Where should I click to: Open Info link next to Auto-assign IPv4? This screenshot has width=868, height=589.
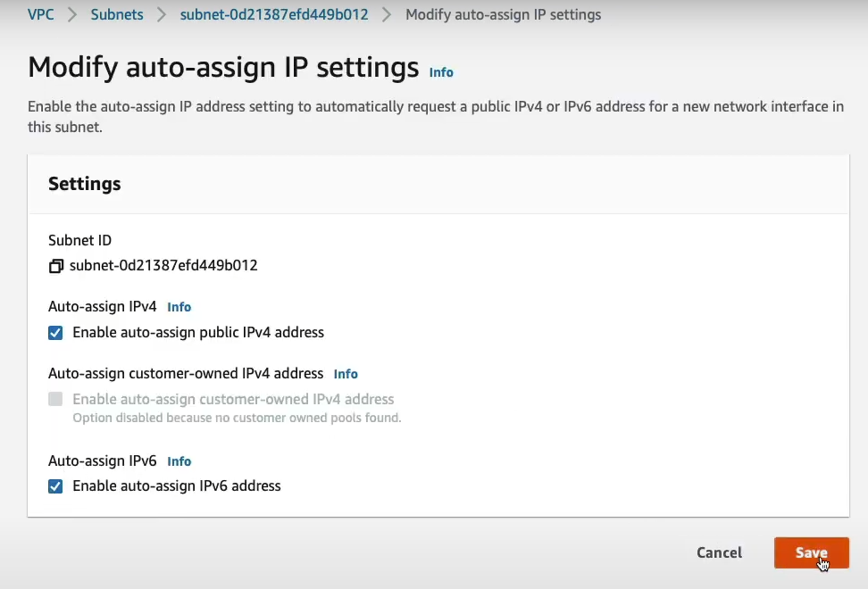179,307
